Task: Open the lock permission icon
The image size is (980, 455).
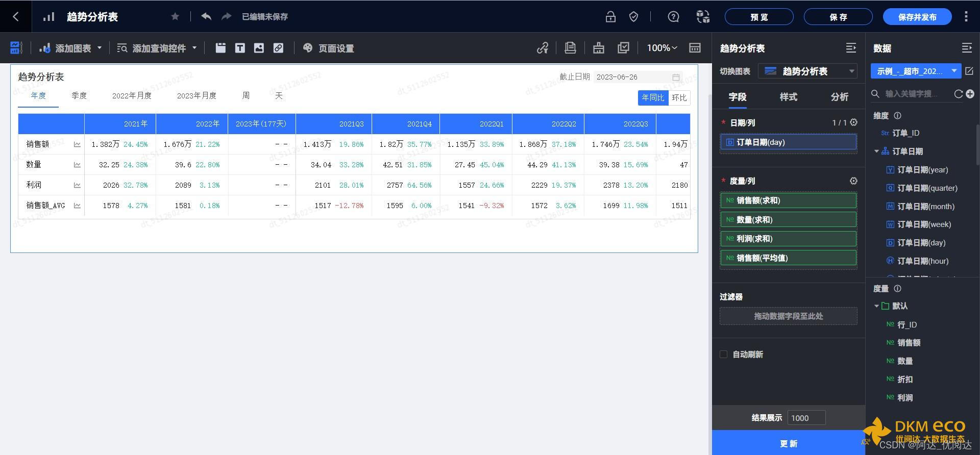Action: click(610, 17)
